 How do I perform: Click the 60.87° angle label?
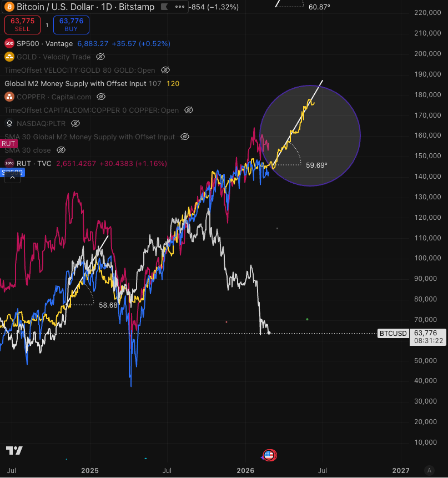tap(319, 7)
